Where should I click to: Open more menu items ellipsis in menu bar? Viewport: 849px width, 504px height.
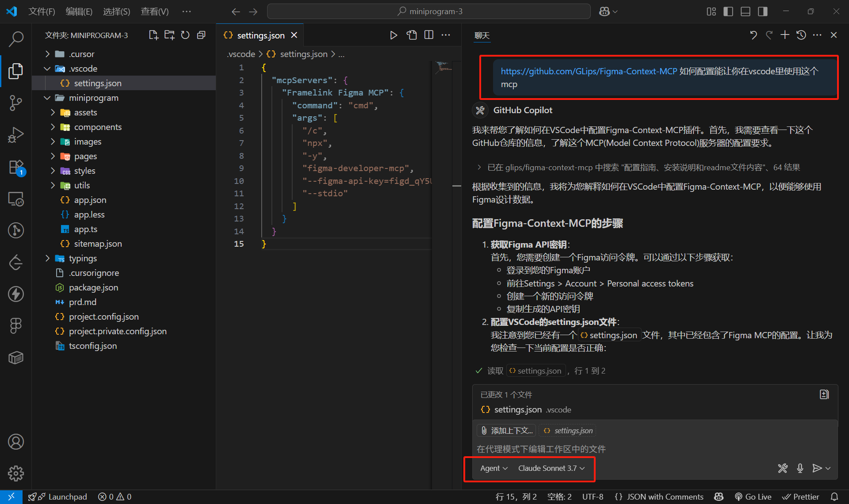(x=187, y=11)
